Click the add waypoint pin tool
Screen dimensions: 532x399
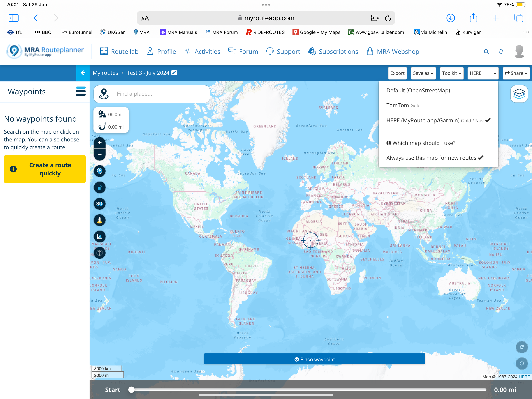100,171
